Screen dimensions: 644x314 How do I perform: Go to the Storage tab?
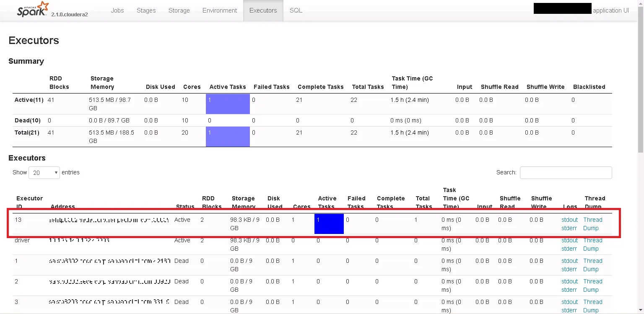click(x=179, y=10)
